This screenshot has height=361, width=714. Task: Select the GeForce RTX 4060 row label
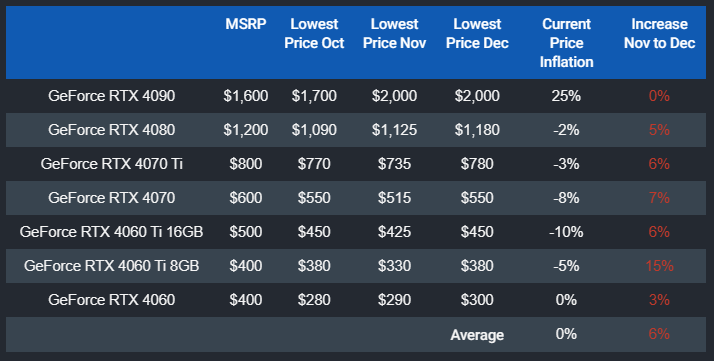[x=112, y=300]
